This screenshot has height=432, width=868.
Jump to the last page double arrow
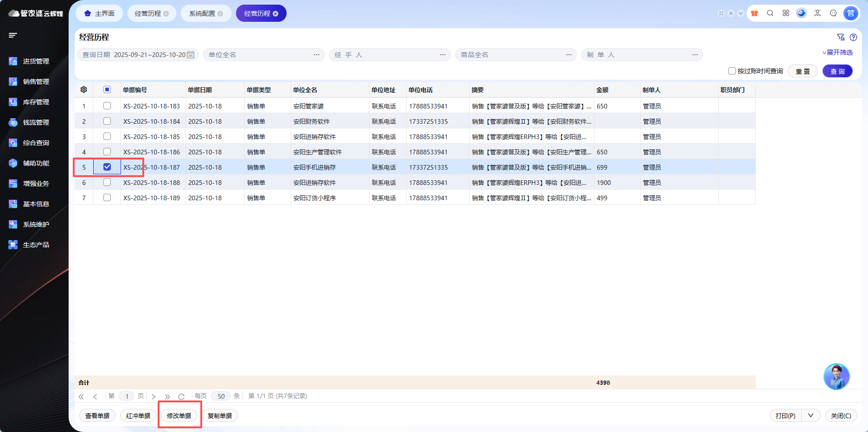pyautogui.click(x=167, y=396)
